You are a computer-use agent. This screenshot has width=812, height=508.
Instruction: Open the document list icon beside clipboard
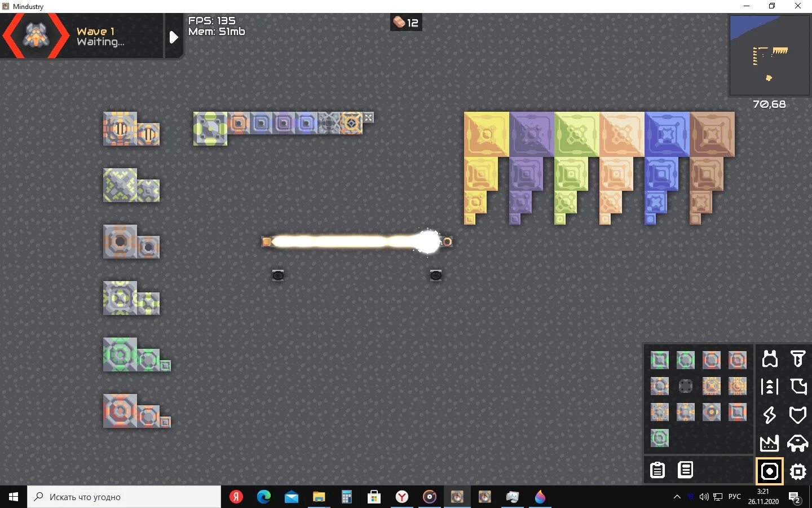click(685, 470)
